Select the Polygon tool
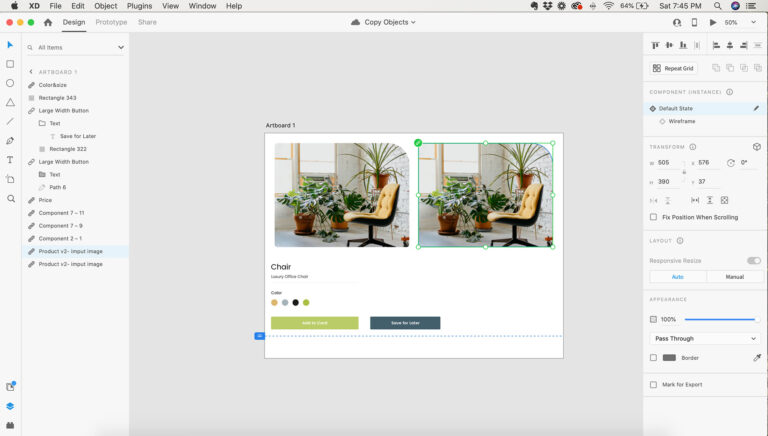768x436 pixels. click(10, 102)
